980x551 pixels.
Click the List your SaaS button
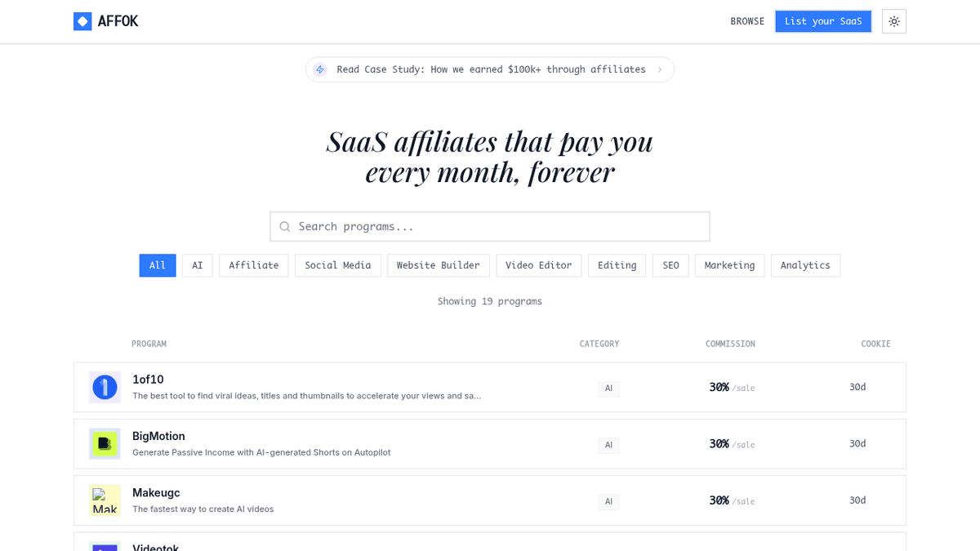coord(823,21)
